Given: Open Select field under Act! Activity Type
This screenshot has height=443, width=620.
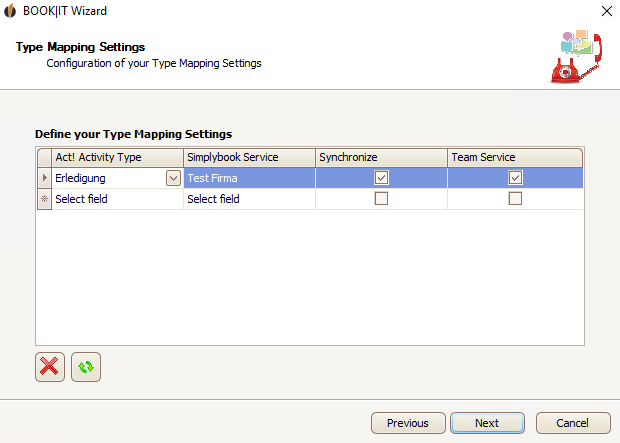Looking at the screenshot, I should [x=117, y=199].
